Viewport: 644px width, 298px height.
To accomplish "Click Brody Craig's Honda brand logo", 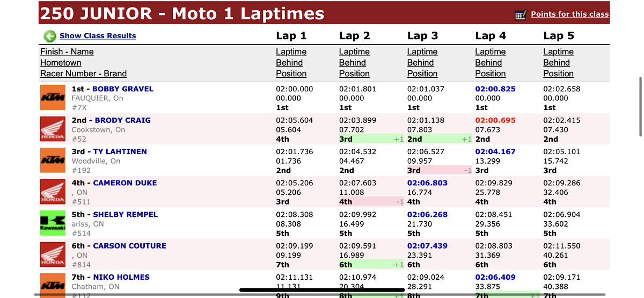I will coord(53,129).
